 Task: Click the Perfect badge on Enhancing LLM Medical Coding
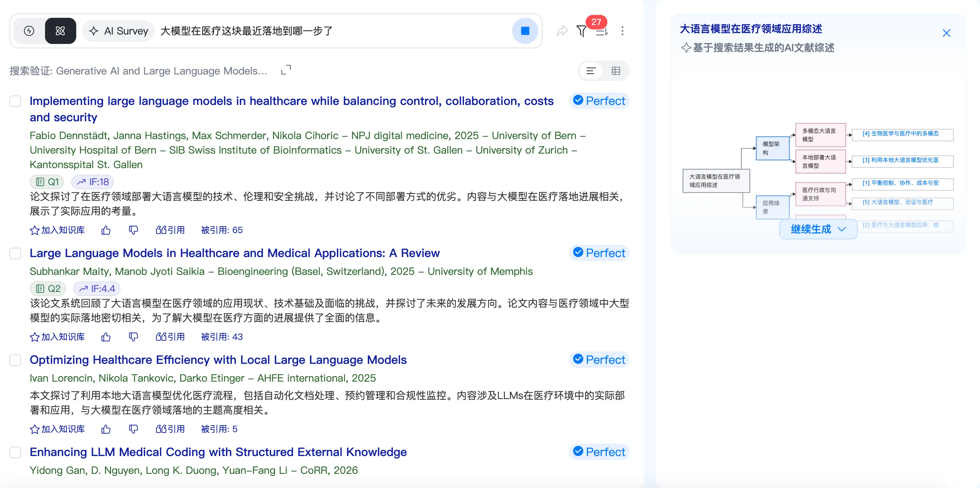[x=599, y=452]
